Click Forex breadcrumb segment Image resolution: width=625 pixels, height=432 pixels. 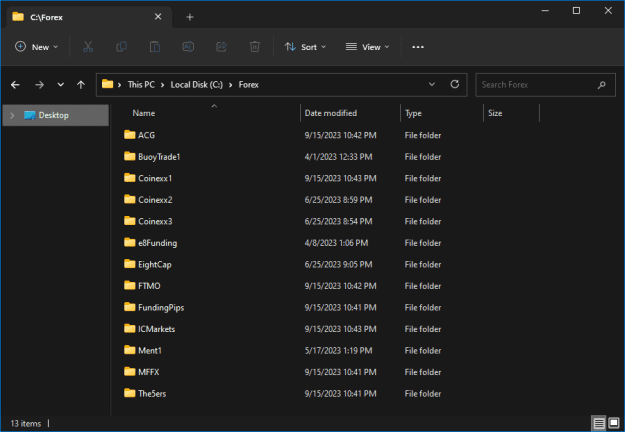click(249, 84)
